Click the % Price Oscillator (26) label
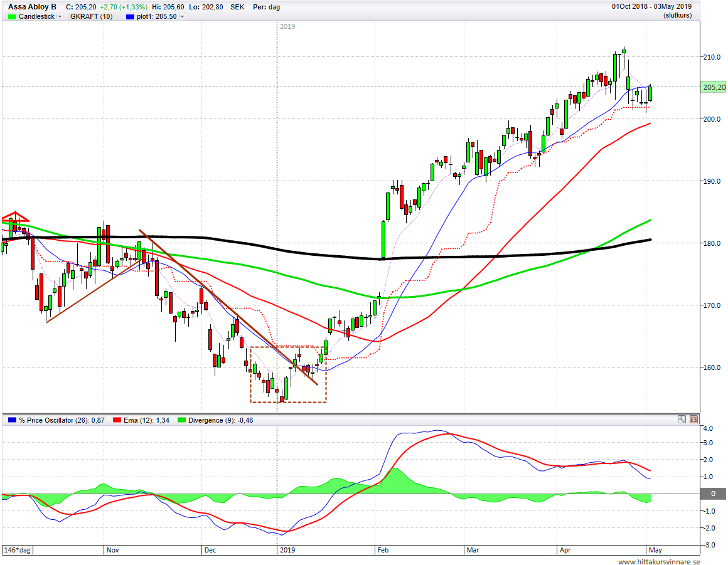 (62, 420)
